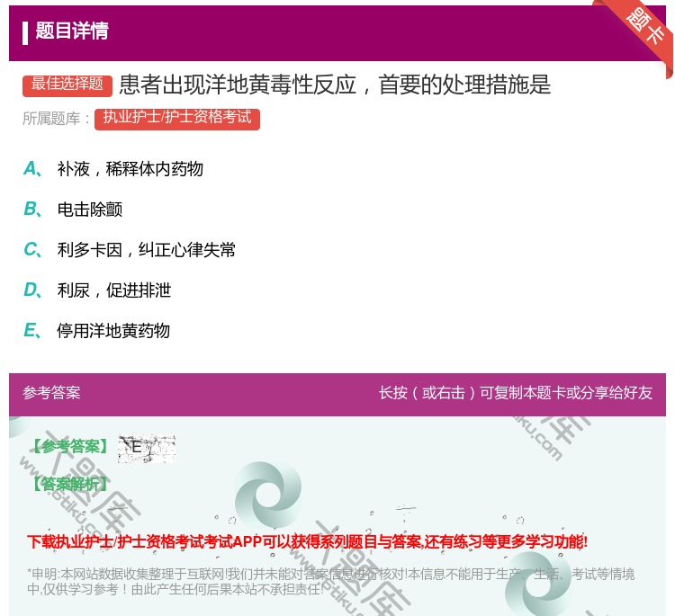
Task: Click the red 下载执业护士 APP promotion link
Action: point(307,541)
